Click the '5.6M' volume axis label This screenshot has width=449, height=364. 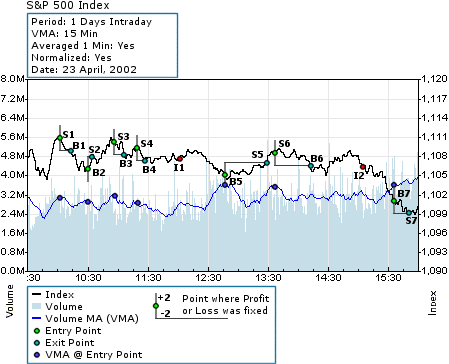point(12,137)
